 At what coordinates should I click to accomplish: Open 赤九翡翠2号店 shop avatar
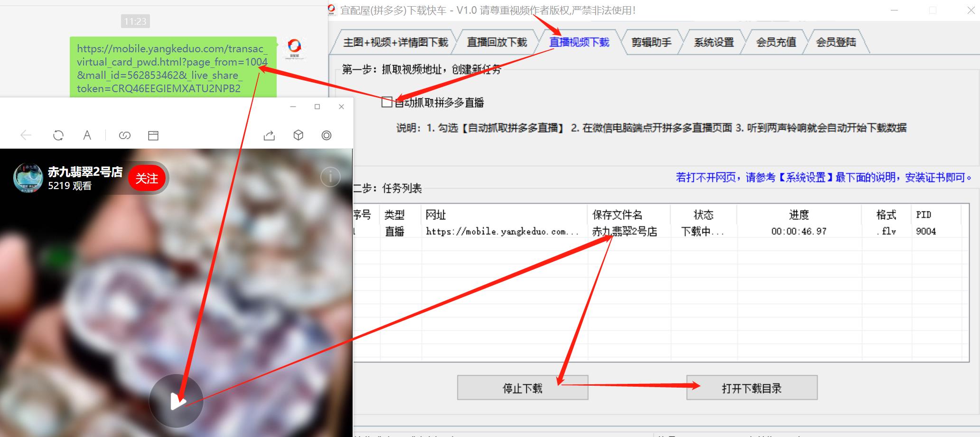point(28,178)
